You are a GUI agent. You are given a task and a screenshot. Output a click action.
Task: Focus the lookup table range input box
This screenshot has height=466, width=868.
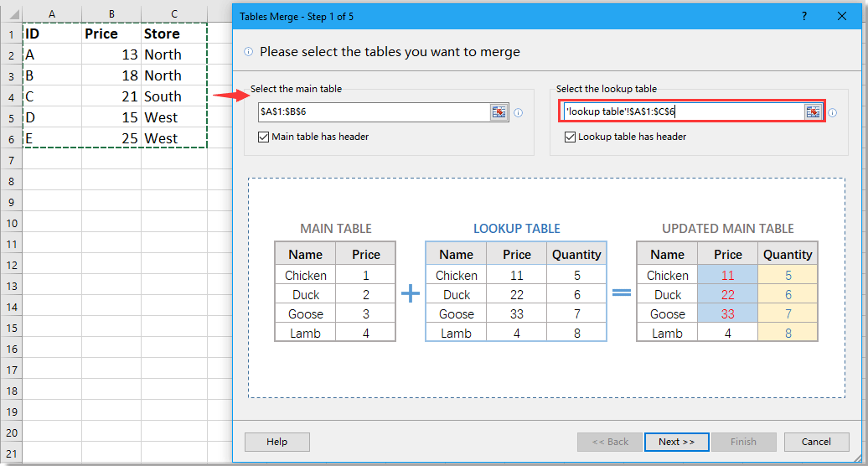pos(682,112)
